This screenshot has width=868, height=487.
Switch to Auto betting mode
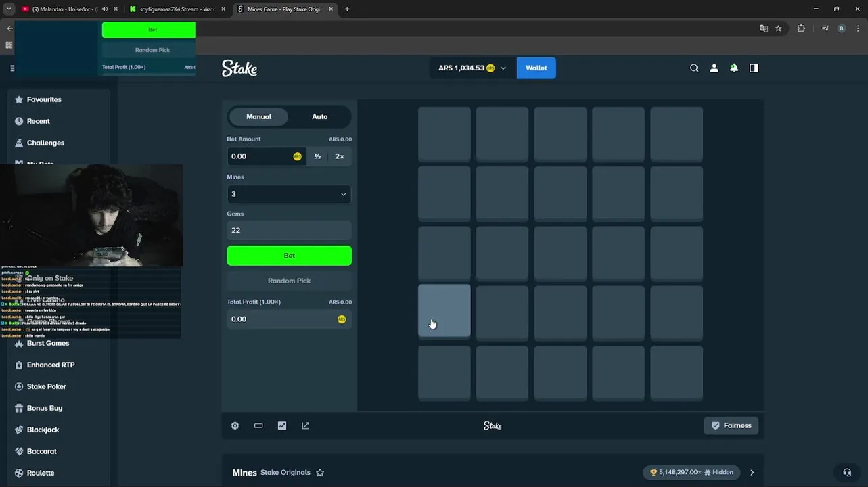319,116
